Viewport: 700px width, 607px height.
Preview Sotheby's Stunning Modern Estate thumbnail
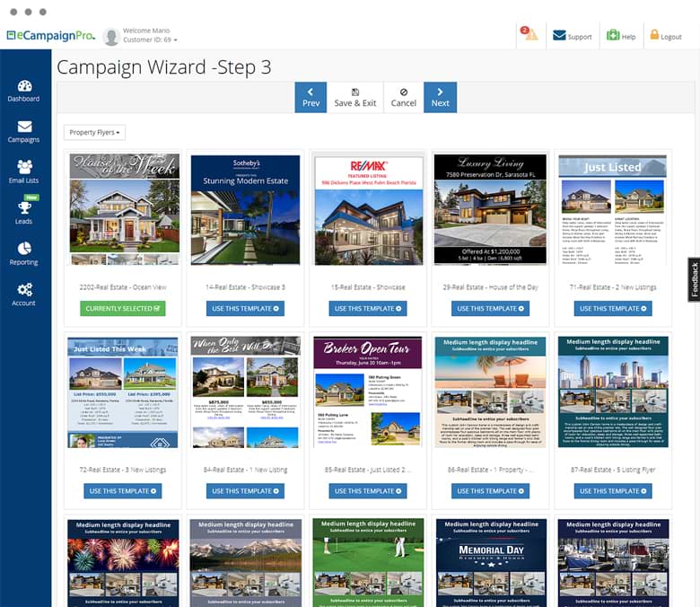coord(245,209)
